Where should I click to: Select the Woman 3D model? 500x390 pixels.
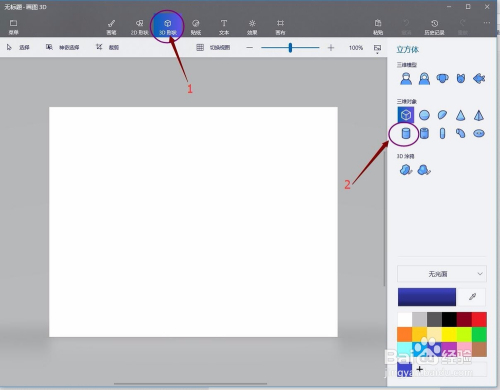point(424,79)
